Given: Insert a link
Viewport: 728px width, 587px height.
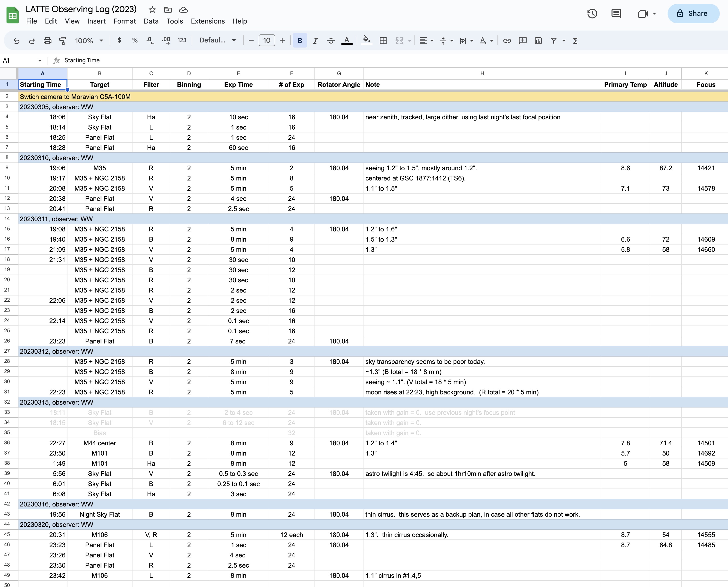Looking at the screenshot, I should (507, 41).
